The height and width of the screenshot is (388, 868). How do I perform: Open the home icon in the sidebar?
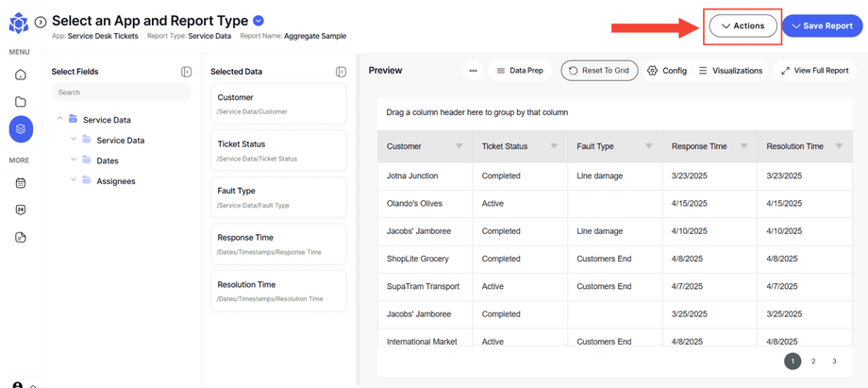(21, 75)
